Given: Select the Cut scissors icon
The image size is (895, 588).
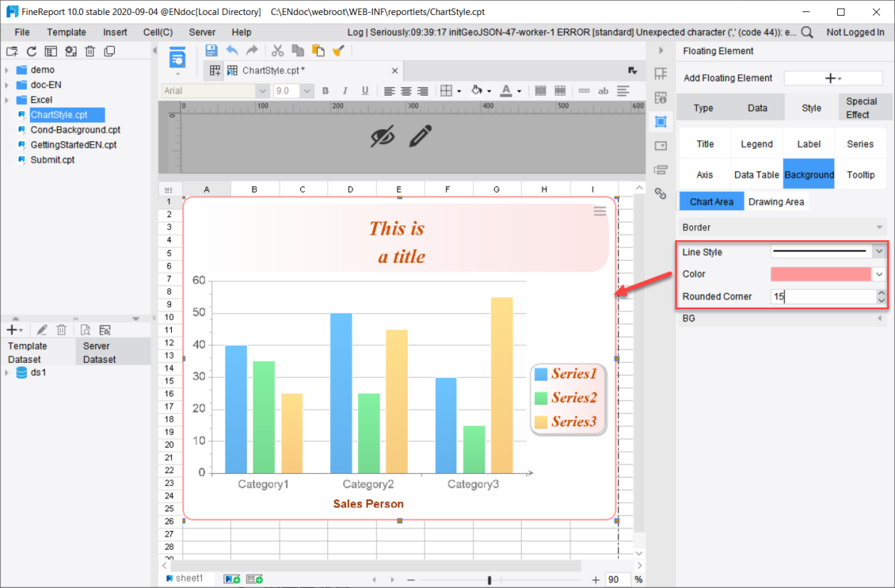Looking at the screenshot, I should click(277, 50).
